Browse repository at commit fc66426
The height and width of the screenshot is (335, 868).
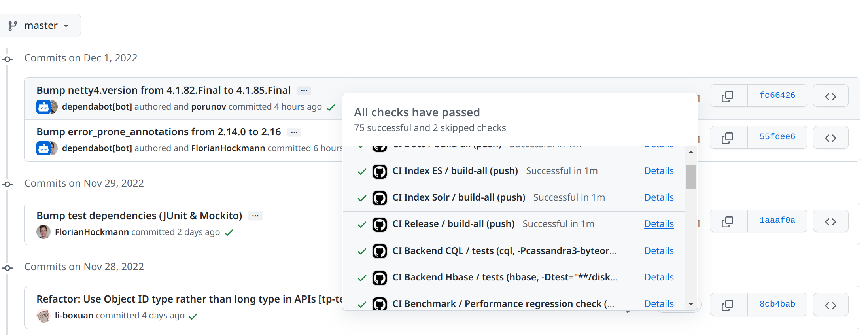830,96
